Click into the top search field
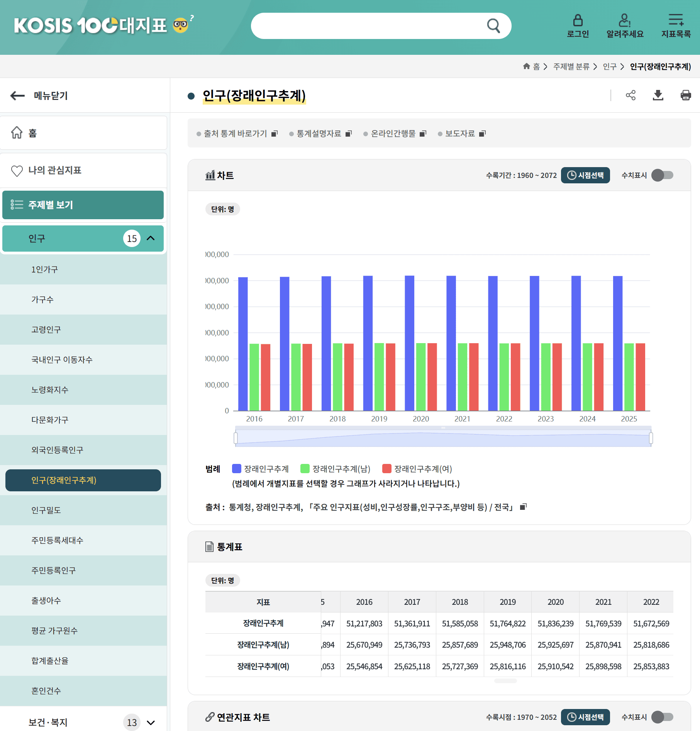700x731 pixels. (367, 26)
